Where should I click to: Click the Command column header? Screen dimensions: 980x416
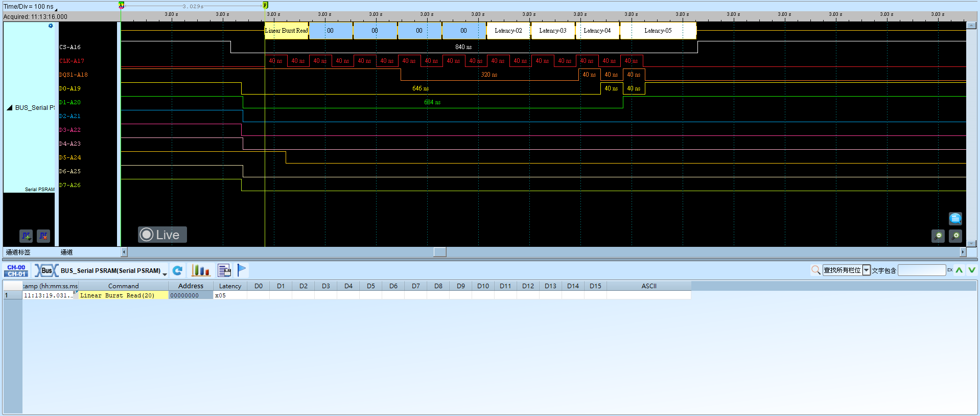point(123,286)
